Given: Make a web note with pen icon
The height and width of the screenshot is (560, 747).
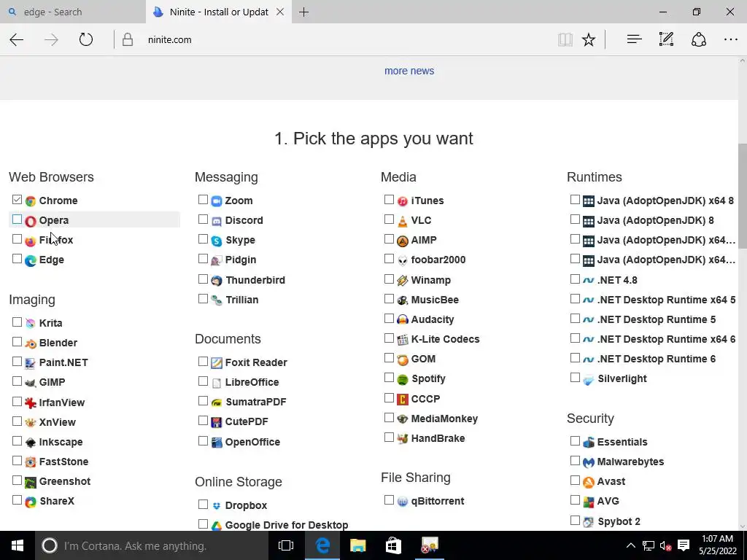Looking at the screenshot, I should coord(666,39).
